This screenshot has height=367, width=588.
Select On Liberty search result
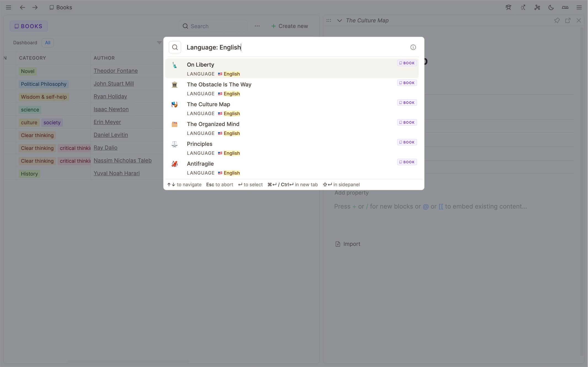coord(292,68)
